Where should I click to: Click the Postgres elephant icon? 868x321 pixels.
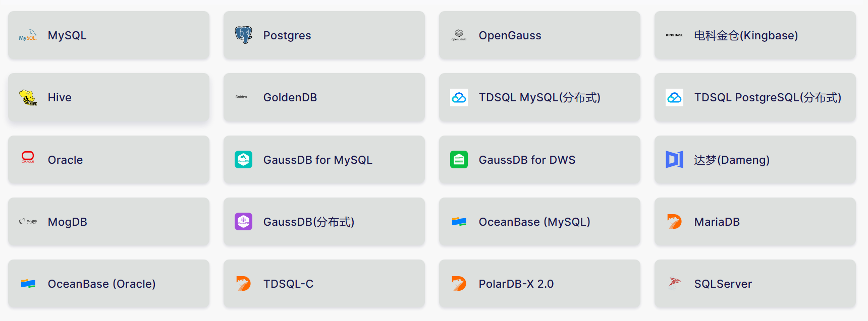click(243, 35)
